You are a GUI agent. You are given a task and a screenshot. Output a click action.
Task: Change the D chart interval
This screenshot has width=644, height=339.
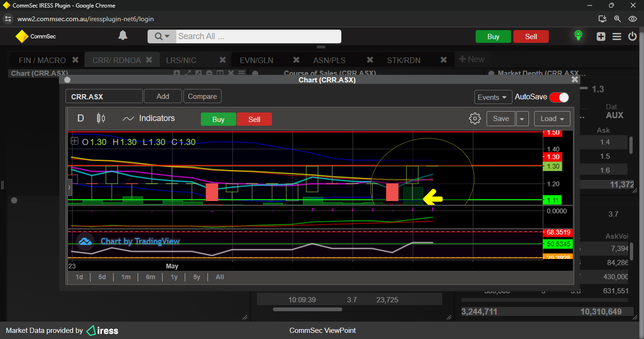[x=81, y=118]
